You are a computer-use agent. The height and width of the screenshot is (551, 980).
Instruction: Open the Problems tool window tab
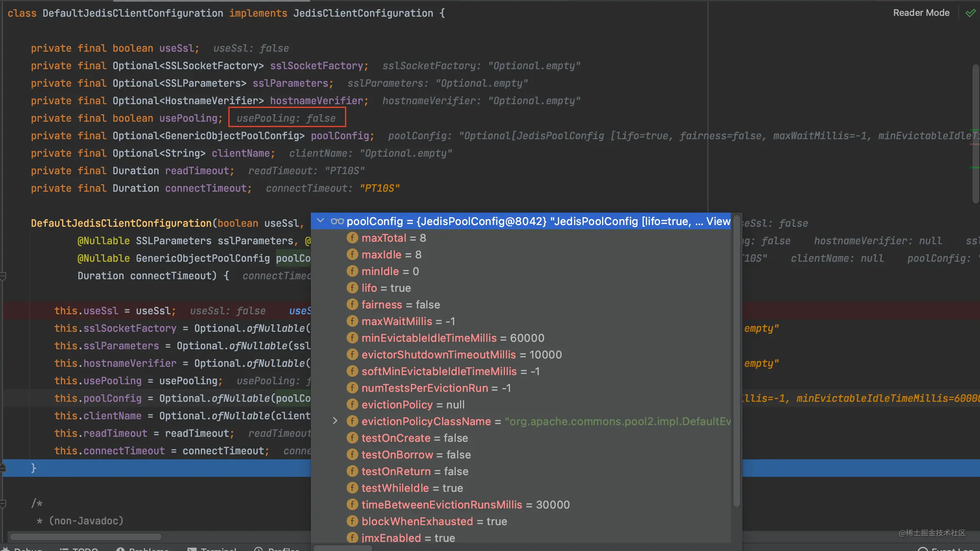pyautogui.click(x=144, y=548)
